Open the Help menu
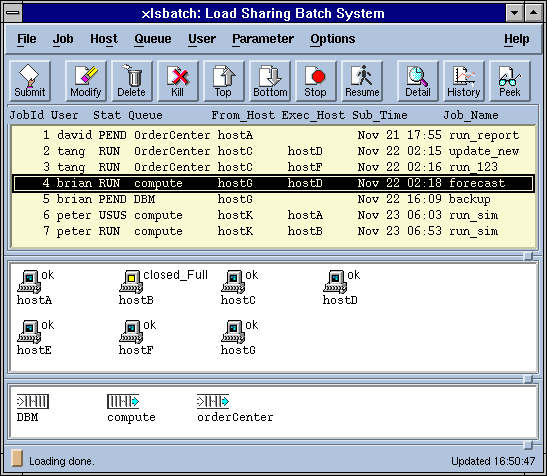This screenshot has height=476, width=547. click(x=517, y=39)
